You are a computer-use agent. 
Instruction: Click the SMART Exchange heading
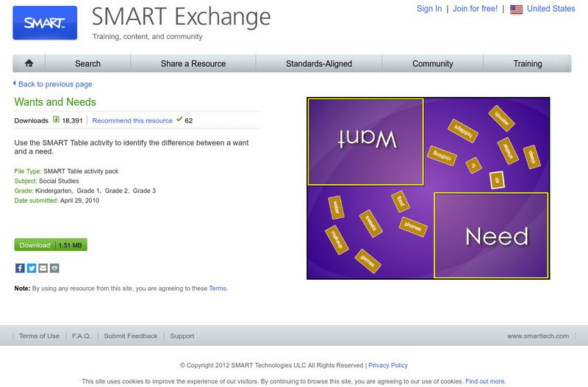(x=181, y=17)
